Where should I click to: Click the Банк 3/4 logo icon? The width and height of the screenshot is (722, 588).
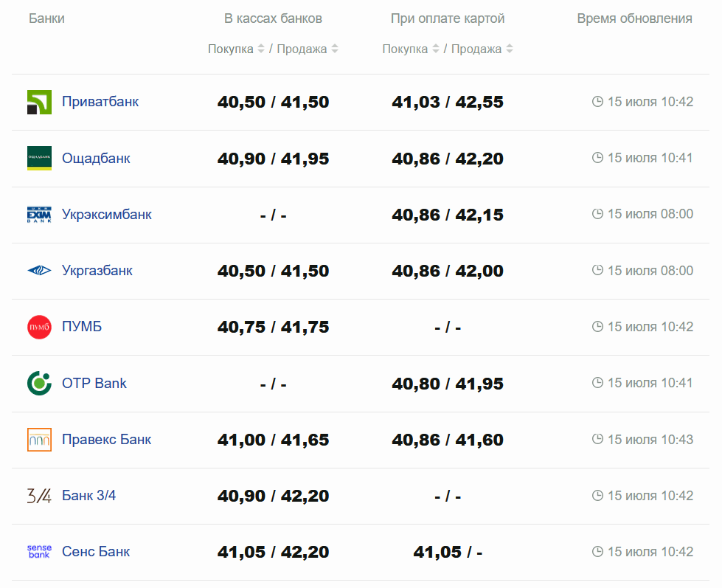point(39,496)
